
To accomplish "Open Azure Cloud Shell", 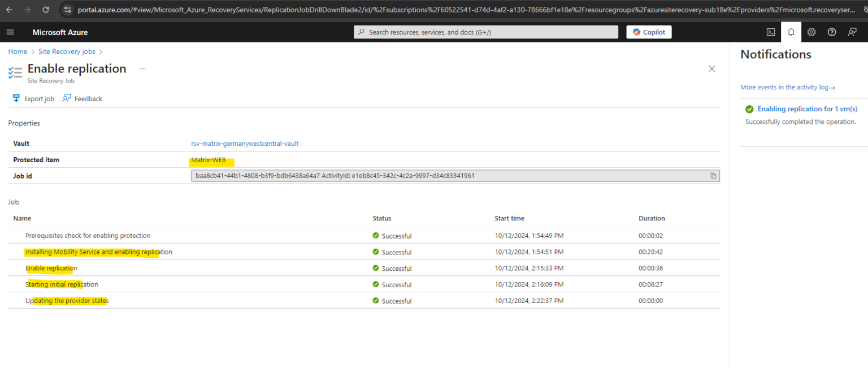I will pos(771,32).
